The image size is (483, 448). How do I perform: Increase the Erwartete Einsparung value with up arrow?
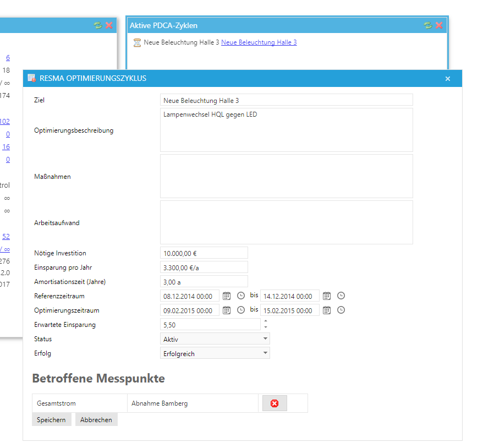(x=266, y=321)
